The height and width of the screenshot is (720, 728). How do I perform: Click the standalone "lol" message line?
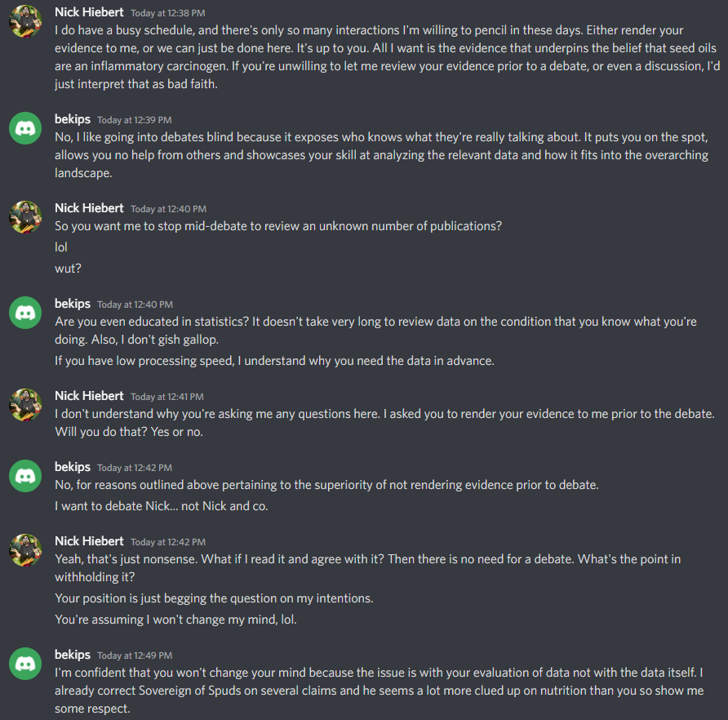click(61, 247)
